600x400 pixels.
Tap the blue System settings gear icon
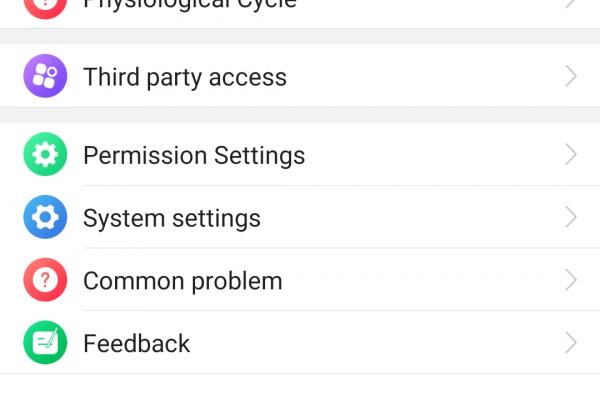45,217
